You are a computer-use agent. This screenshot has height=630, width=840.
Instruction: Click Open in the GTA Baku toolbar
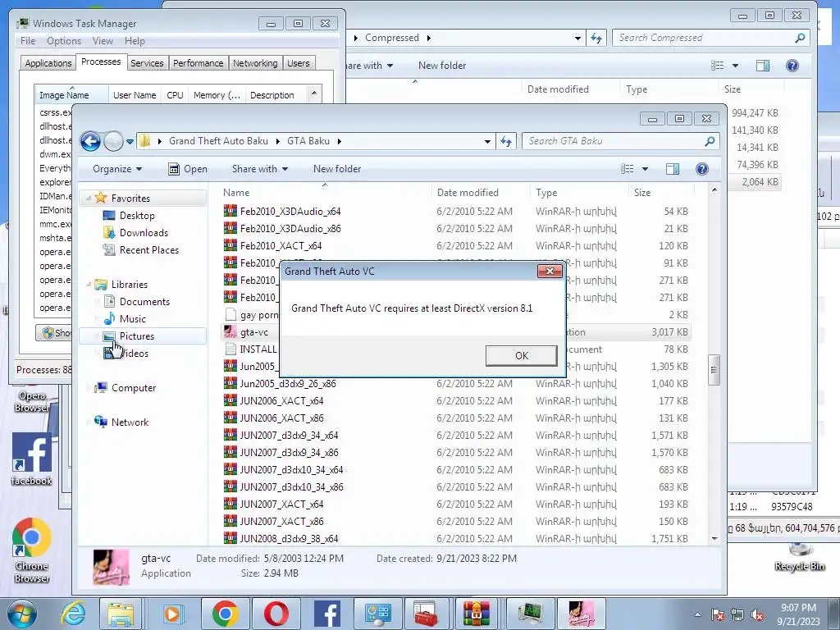click(x=188, y=169)
